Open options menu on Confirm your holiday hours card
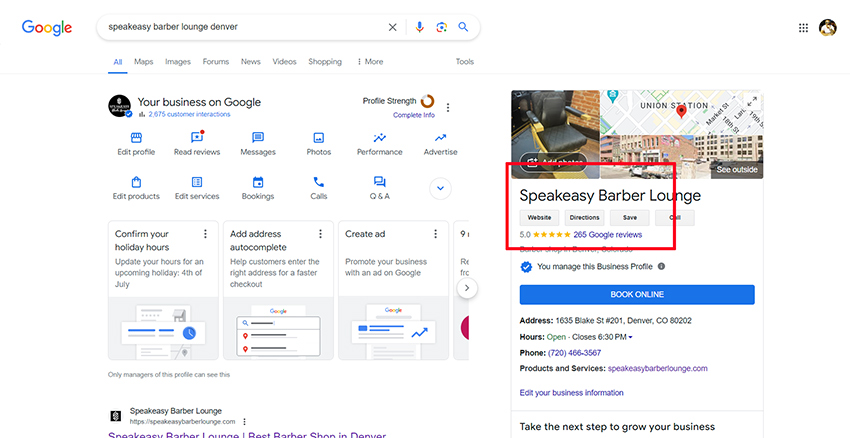The width and height of the screenshot is (850, 438). click(x=205, y=234)
